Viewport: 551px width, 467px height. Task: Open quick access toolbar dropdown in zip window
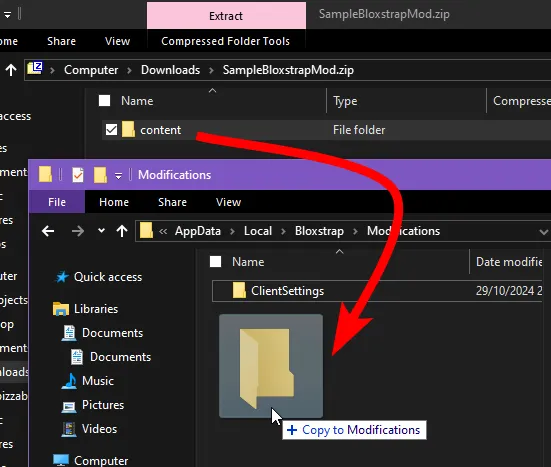tap(7, 15)
